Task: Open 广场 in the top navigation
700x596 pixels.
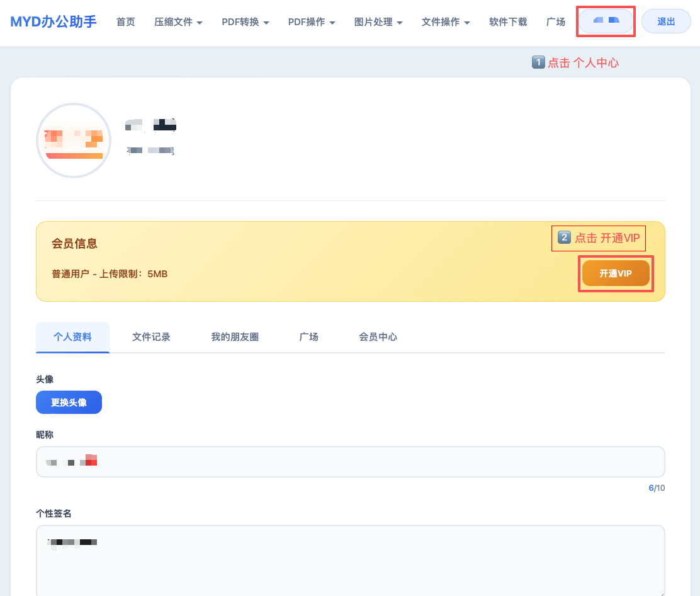Action: click(x=556, y=22)
